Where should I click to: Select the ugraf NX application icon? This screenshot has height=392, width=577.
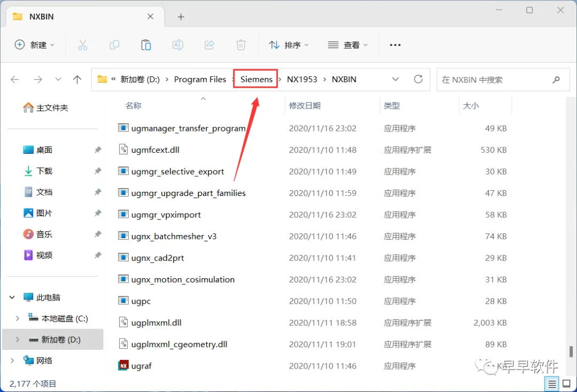[123, 365]
